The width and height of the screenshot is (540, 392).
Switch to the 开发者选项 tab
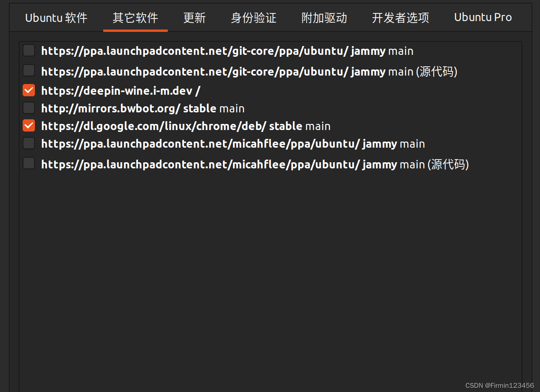401,18
